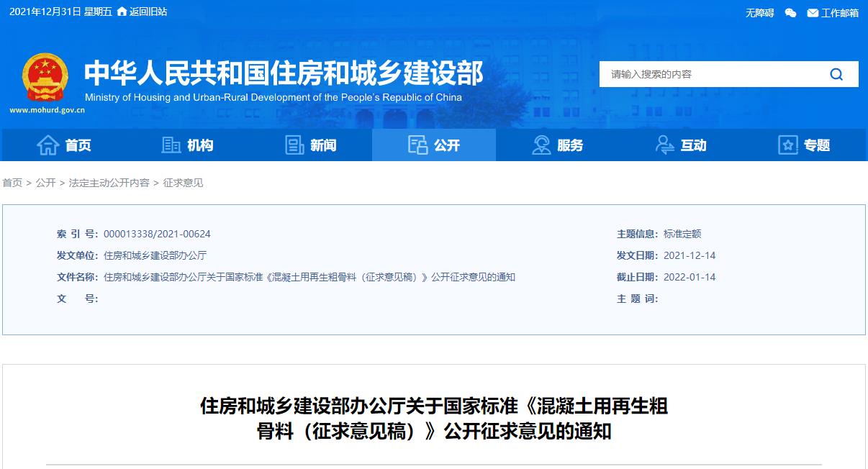Viewport: 868px width, 469px height.
Task: Click the newspaper icon in 新闻 nav
Action: pos(294,145)
